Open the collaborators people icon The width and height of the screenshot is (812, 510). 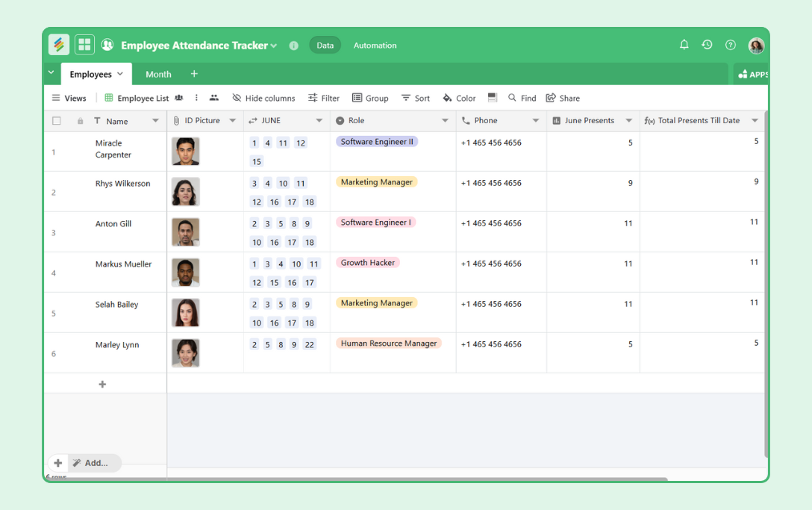(214, 97)
